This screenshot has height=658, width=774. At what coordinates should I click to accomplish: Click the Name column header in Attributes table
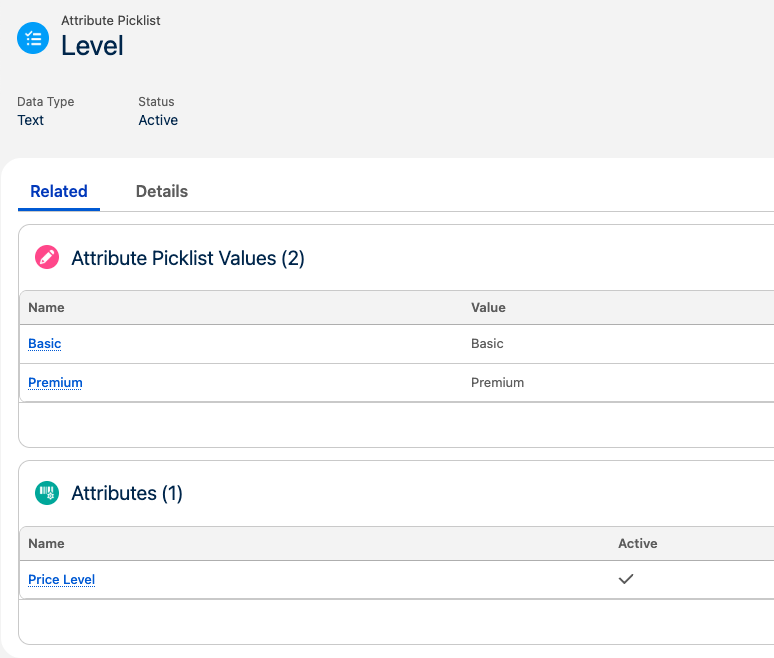[x=46, y=544]
